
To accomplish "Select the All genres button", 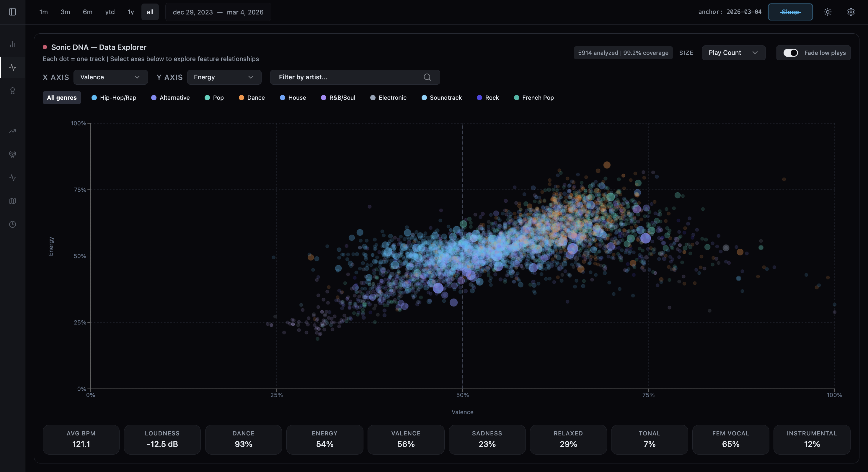I will click(61, 98).
